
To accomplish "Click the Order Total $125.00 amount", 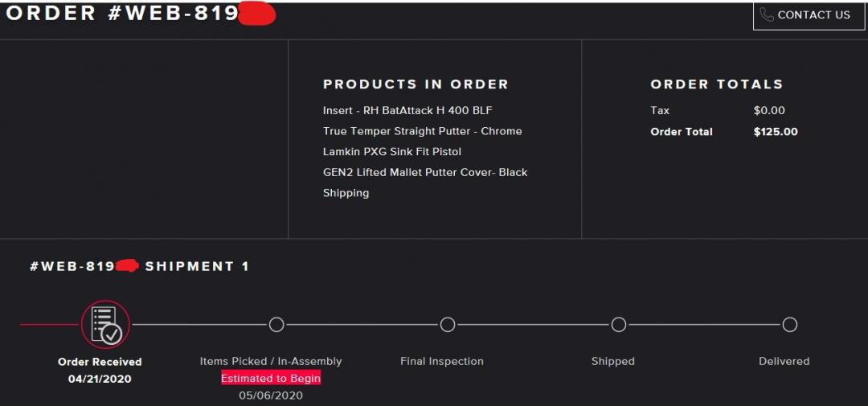I will [x=776, y=132].
